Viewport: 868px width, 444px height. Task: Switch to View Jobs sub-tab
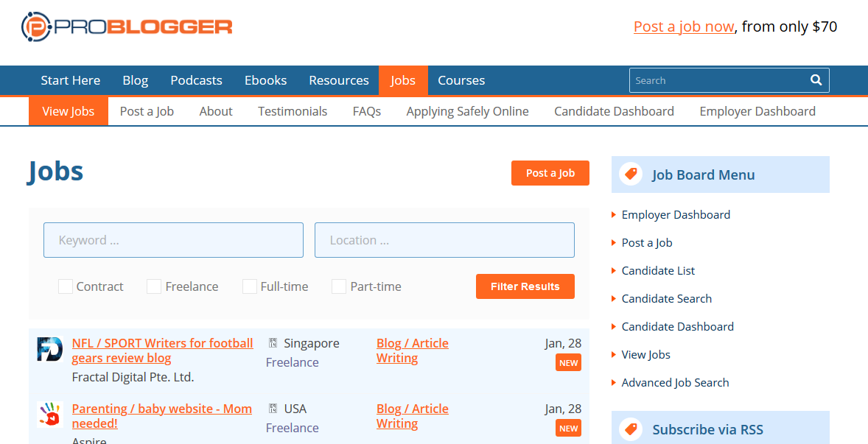coord(68,111)
